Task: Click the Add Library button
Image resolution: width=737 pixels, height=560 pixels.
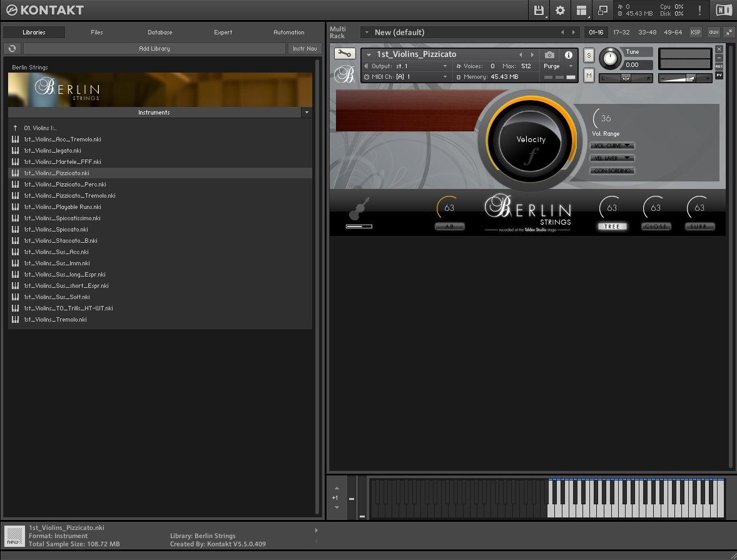Action: click(154, 48)
